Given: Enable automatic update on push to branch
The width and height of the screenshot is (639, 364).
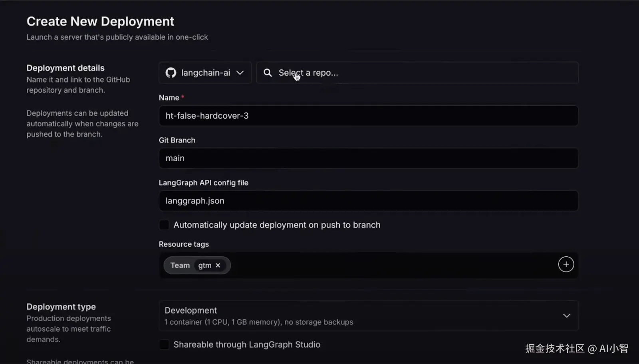Looking at the screenshot, I should tap(164, 225).
